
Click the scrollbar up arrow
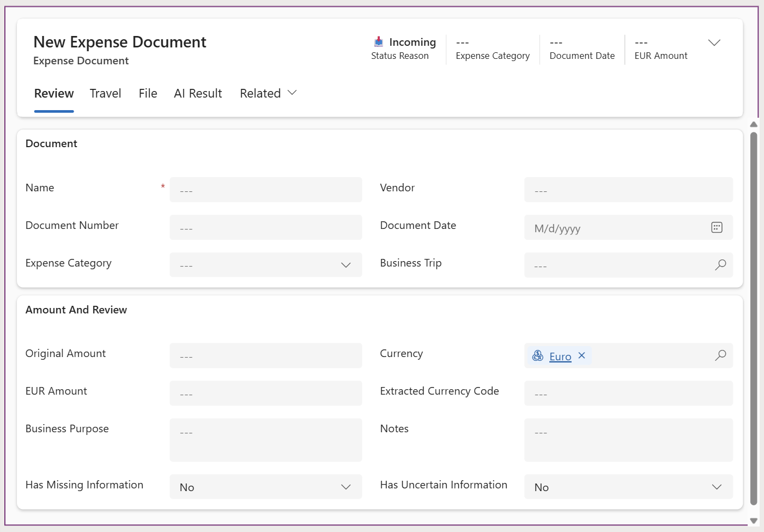pos(754,125)
